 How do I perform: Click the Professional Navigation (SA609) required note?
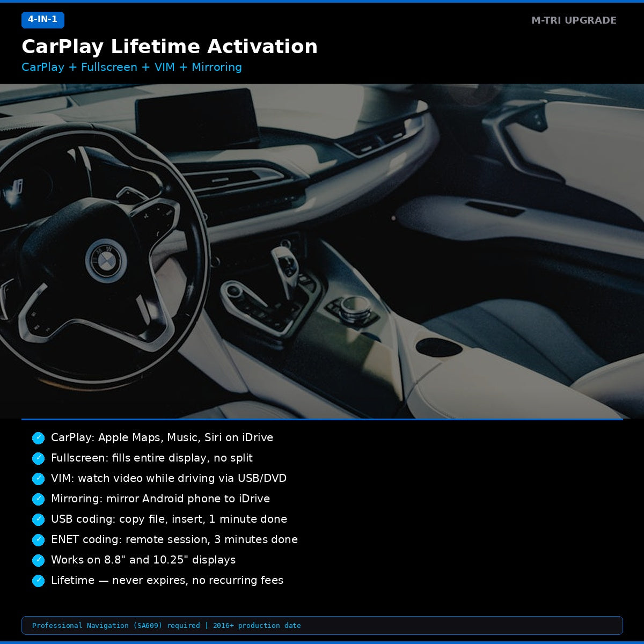coord(322,626)
